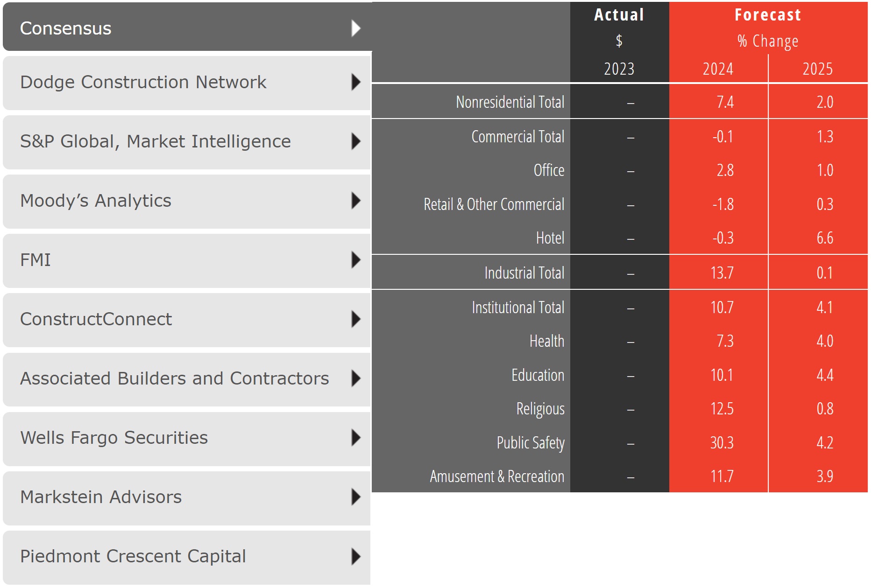Click the arrow beside S&P Global, Market Intelligence
The image size is (871, 588).
356,141
